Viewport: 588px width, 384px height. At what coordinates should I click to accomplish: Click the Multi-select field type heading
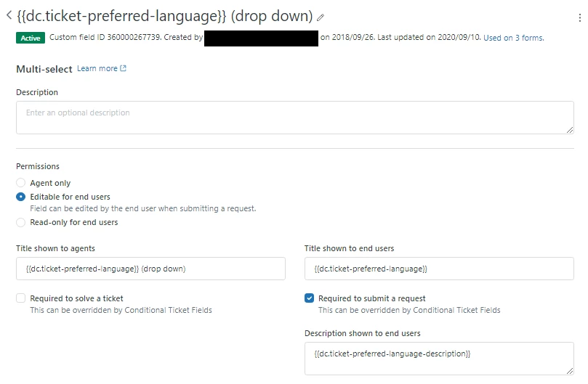44,69
